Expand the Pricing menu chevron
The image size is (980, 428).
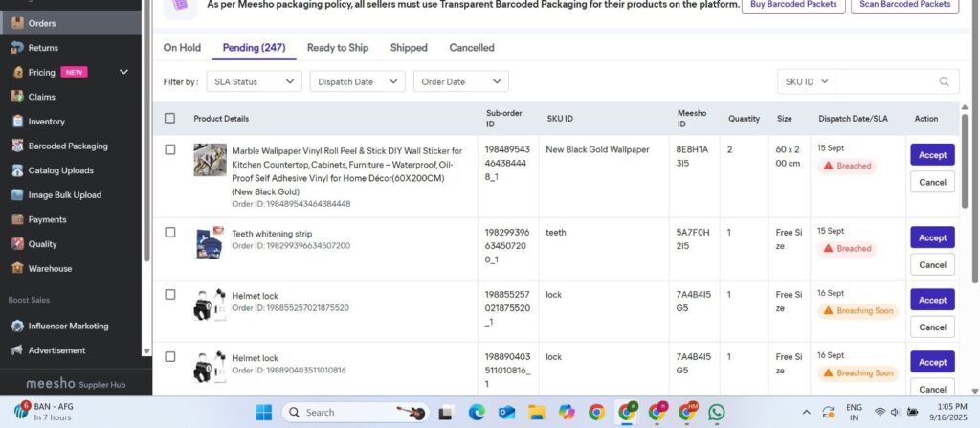(123, 72)
